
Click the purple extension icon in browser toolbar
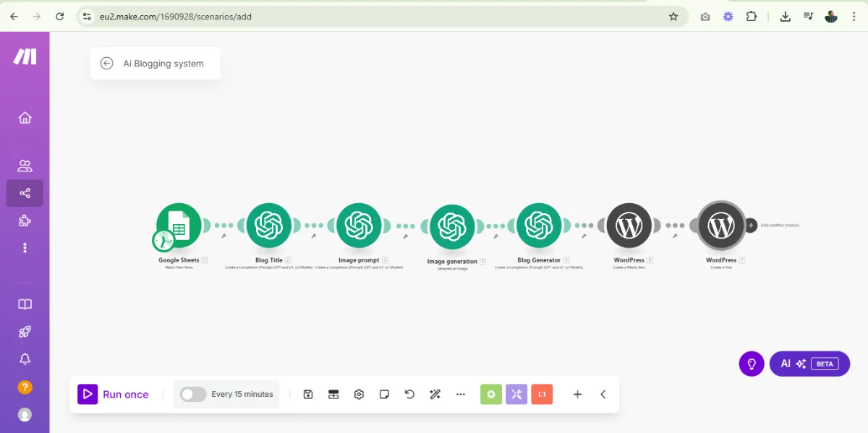point(728,16)
